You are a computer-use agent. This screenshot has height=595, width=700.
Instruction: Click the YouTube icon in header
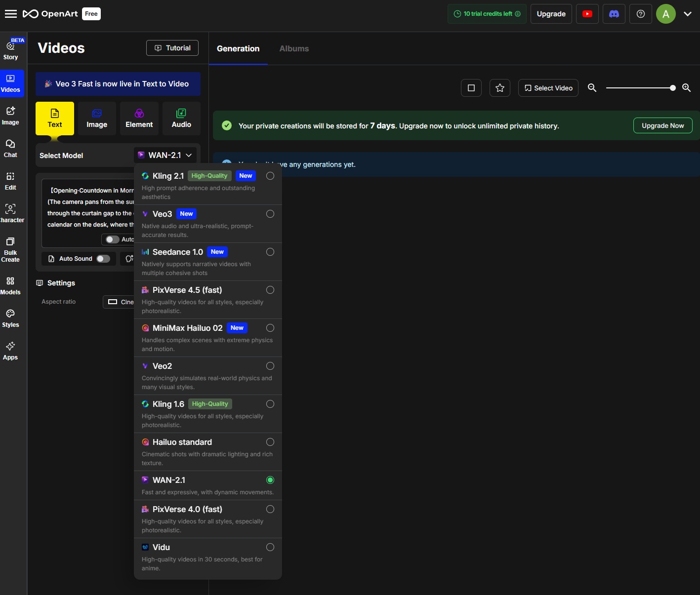coord(587,14)
